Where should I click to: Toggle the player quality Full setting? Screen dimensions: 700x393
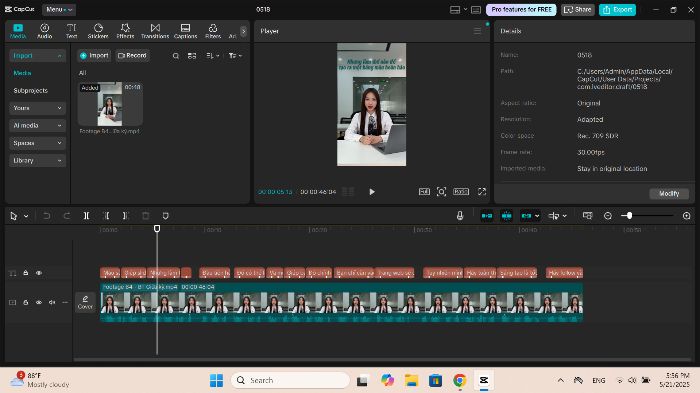(424, 192)
